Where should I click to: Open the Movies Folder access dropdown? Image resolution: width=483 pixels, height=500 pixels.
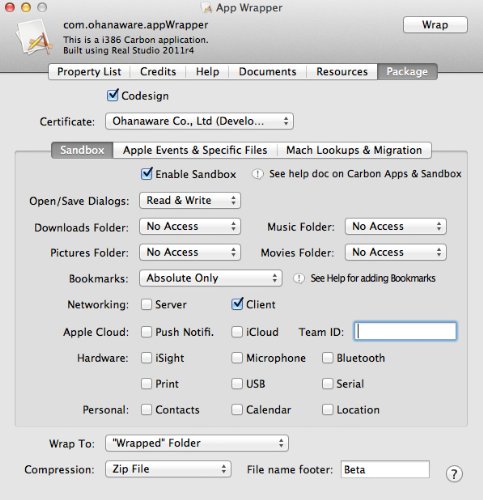tap(396, 252)
